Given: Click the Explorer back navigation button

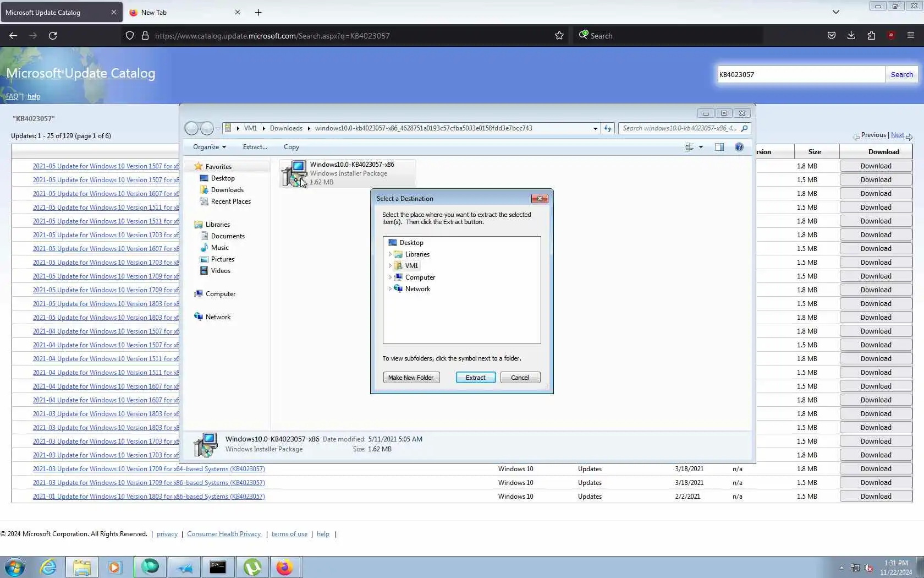Looking at the screenshot, I should [191, 128].
